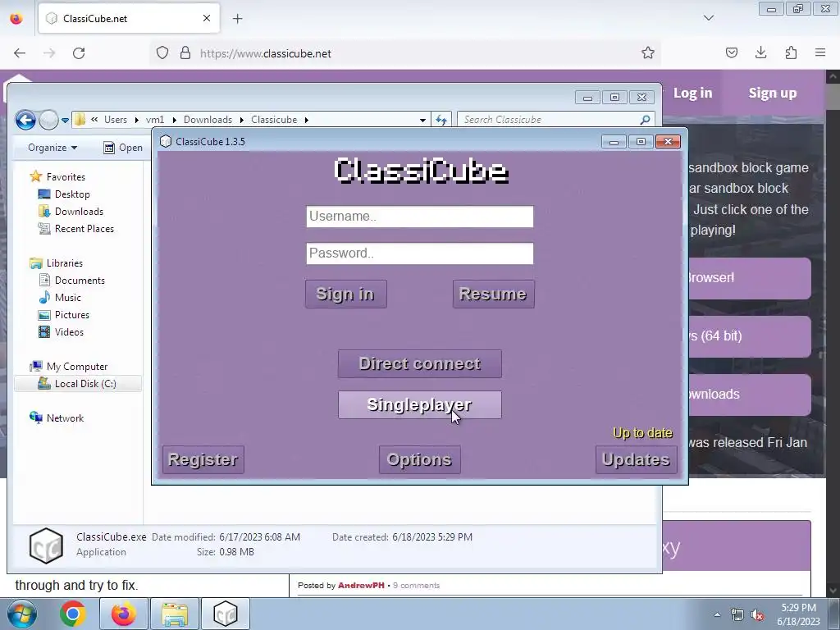This screenshot has width=840, height=630.
Task: Select Local Disk (C:) in the sidebar
Action: pos(78,384)
